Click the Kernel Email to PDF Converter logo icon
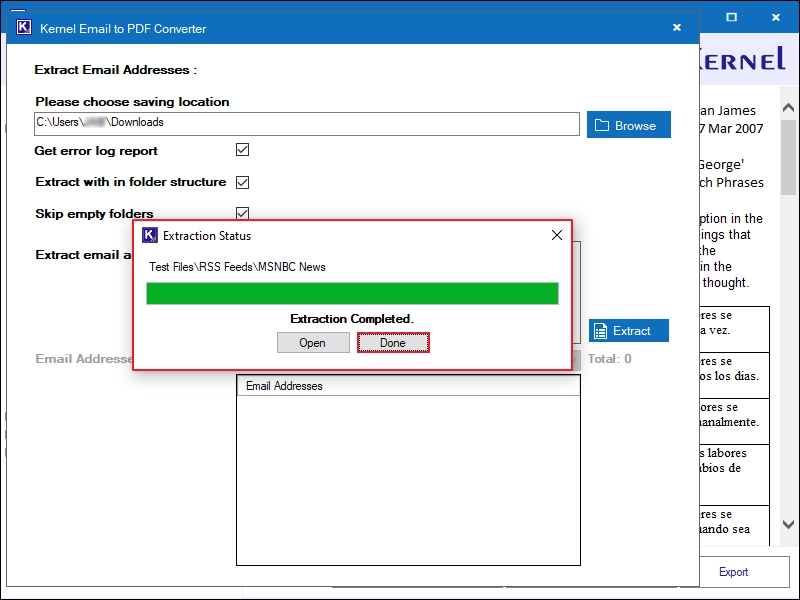The height and width of the screenshot is (600, 800). (x=24, y=28)
